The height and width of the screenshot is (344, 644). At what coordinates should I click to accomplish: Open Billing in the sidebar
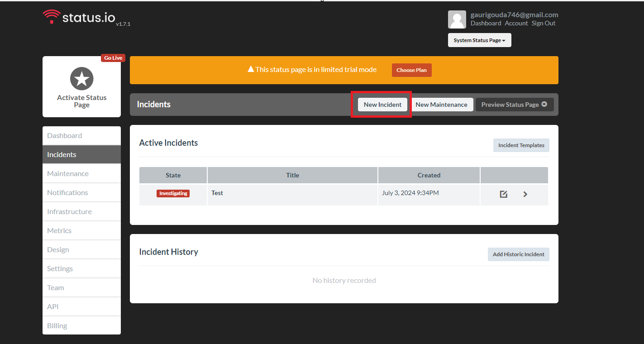(x=57, y=325)
